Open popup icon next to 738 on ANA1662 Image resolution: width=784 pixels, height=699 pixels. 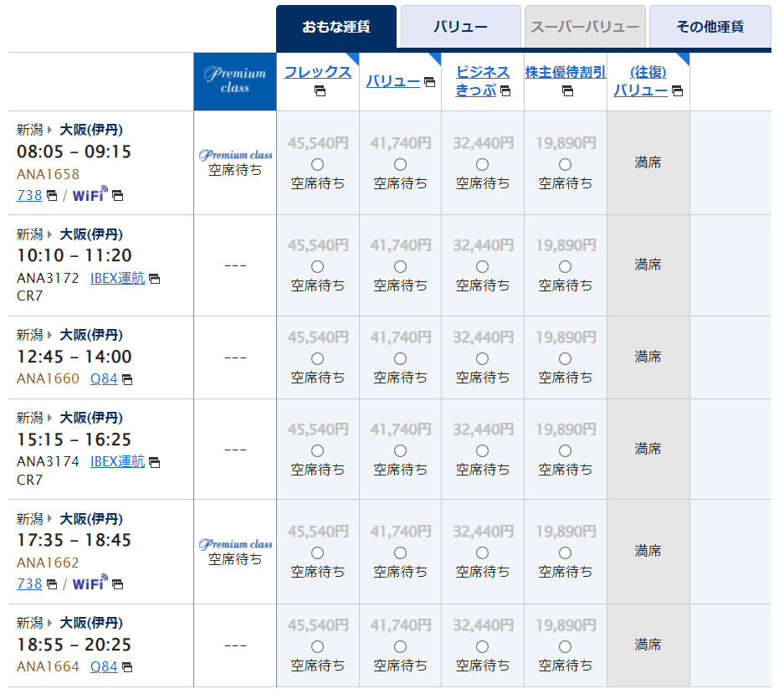[x=52, y=584]
